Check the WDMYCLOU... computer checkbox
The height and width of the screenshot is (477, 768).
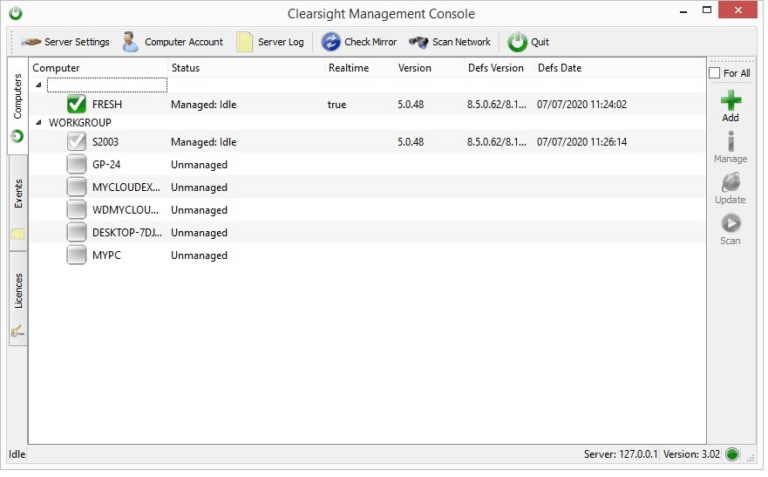(x=76, y=210)
